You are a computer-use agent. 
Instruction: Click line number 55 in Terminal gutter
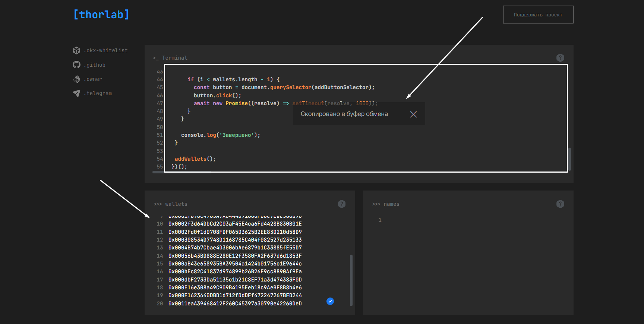click(160, 167)
